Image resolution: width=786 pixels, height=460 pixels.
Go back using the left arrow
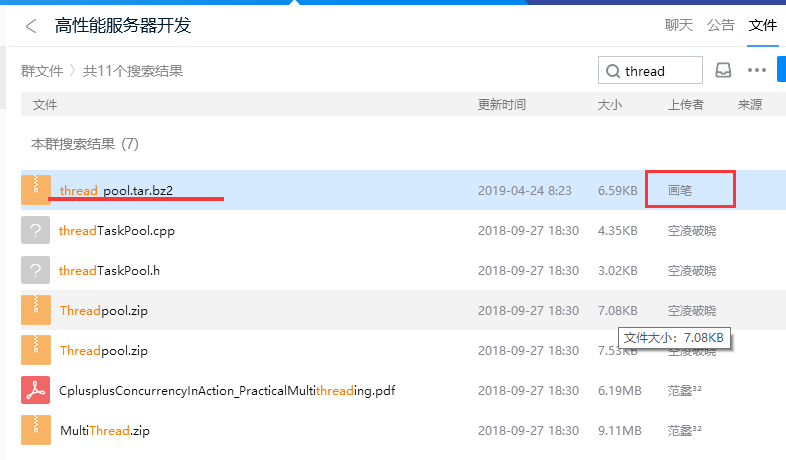point(31,26)
